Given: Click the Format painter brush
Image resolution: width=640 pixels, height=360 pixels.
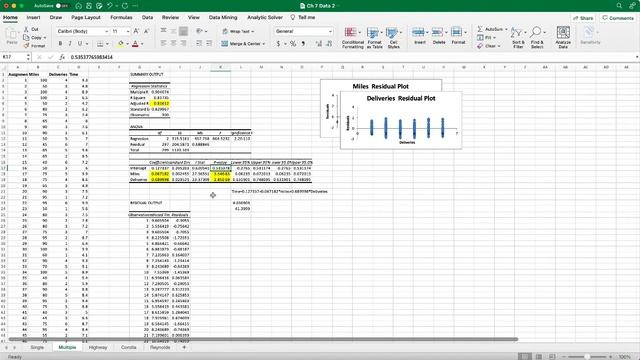Looking at the screenshot, I should pyautogui.click(x=34, y=46).
